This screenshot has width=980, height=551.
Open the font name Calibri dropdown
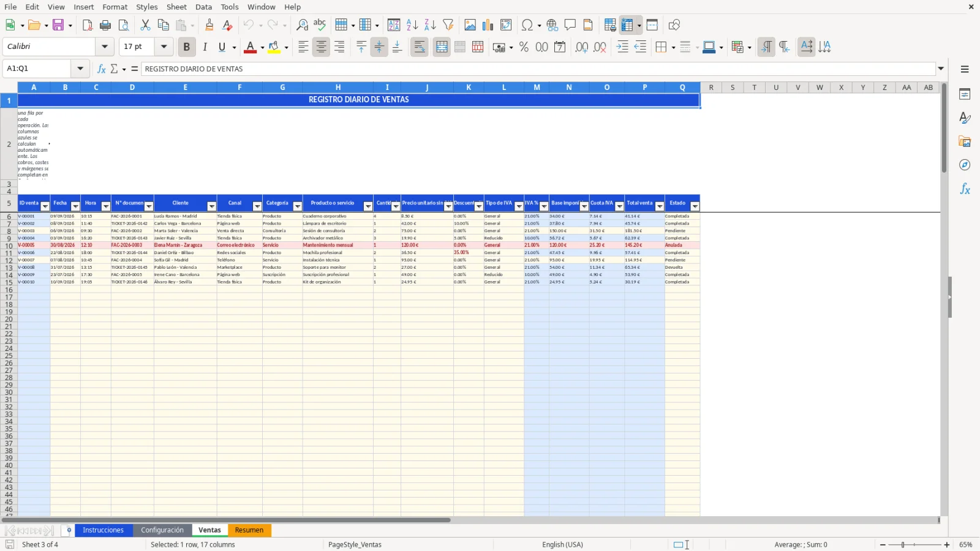(105, 47)
